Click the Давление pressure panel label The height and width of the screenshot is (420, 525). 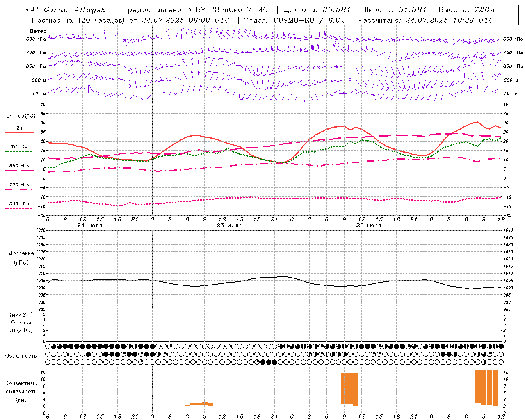click(21, 253)
